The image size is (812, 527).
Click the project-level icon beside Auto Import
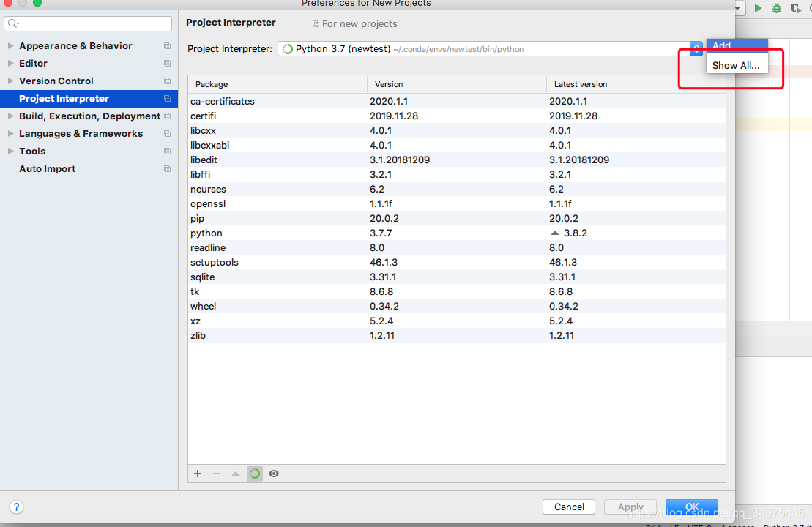point(167,169)
